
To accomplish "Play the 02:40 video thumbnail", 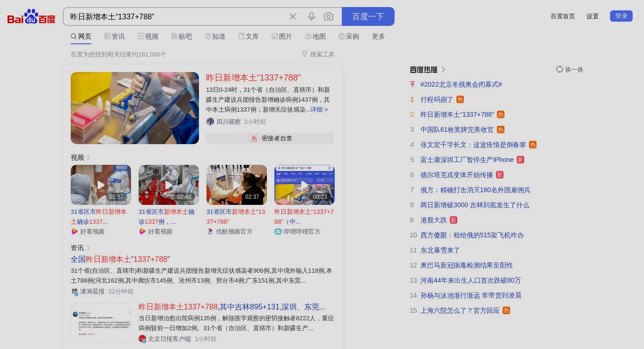I will pos(169,185).
